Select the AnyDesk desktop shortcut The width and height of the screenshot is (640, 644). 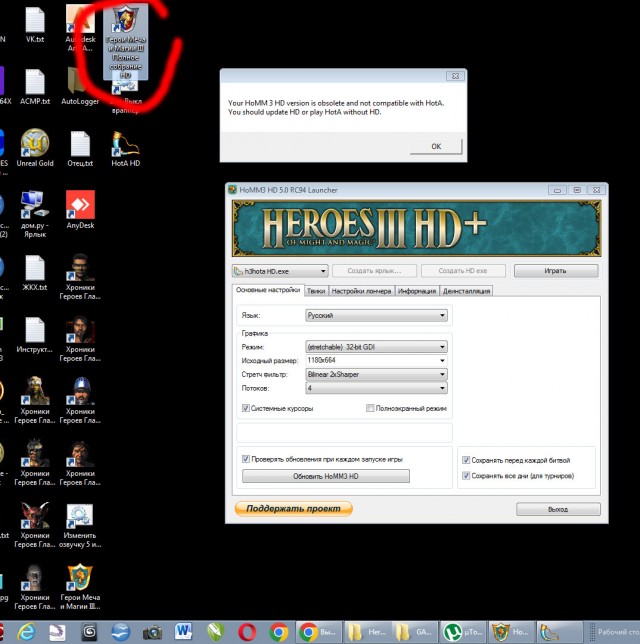coord(80,210)
